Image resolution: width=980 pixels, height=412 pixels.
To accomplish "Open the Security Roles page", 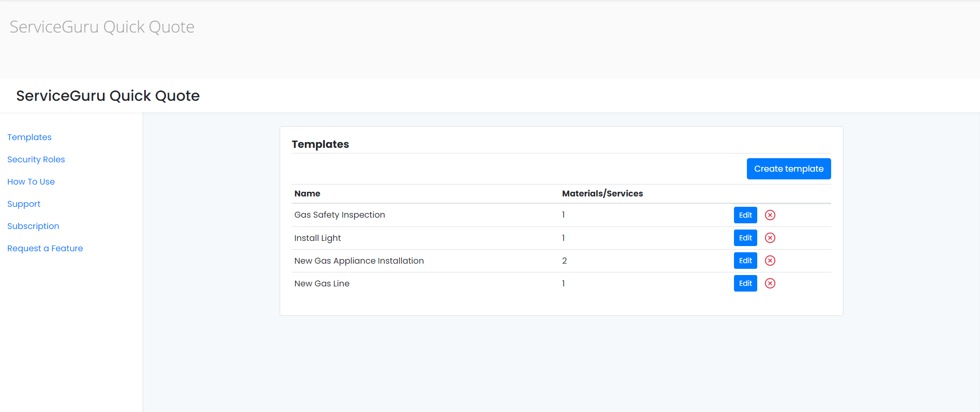I will 36,160.
